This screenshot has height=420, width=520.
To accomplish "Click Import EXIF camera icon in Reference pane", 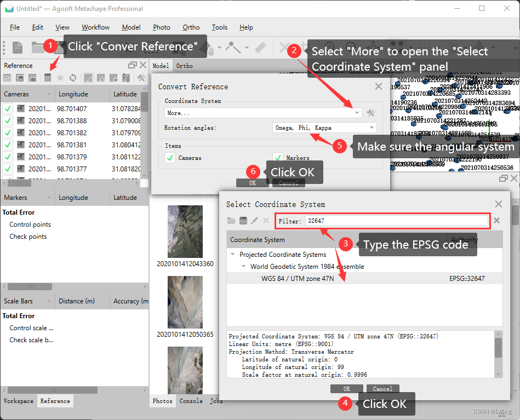I will (32, 78).
